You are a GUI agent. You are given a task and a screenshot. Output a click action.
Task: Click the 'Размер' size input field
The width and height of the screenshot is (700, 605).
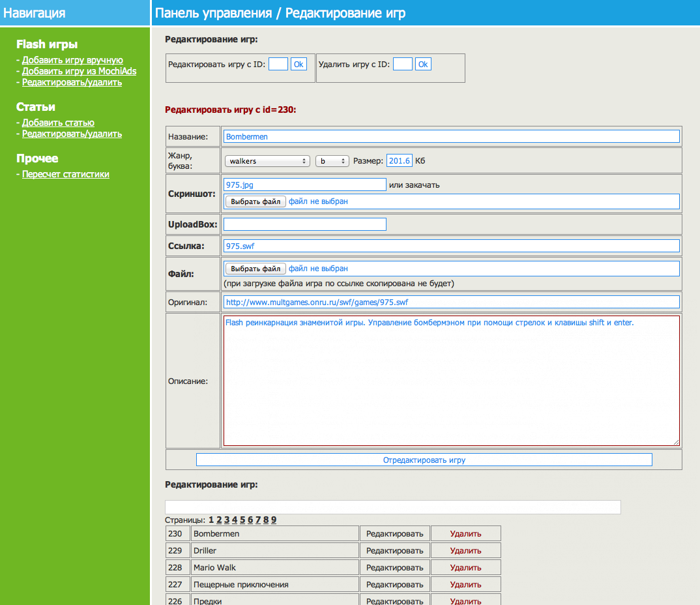coord(399,161)
